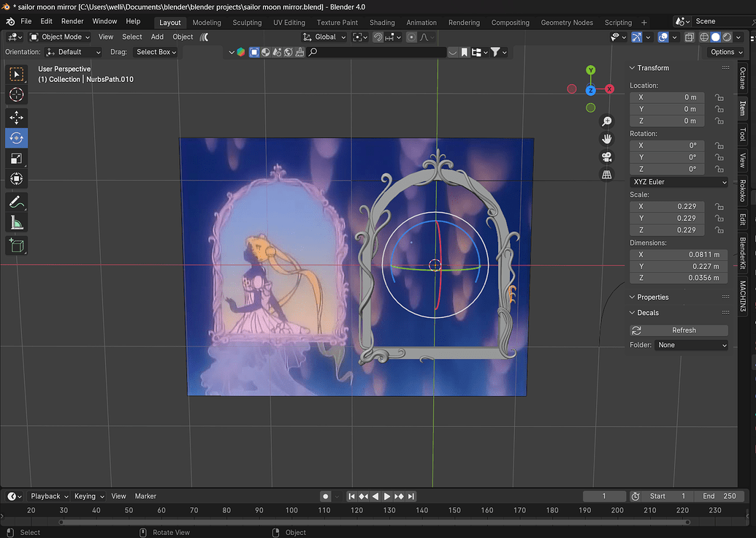Open the Playback popover
Image resolution: width=756 pixels, height=538 pixels.
[49, 496]
